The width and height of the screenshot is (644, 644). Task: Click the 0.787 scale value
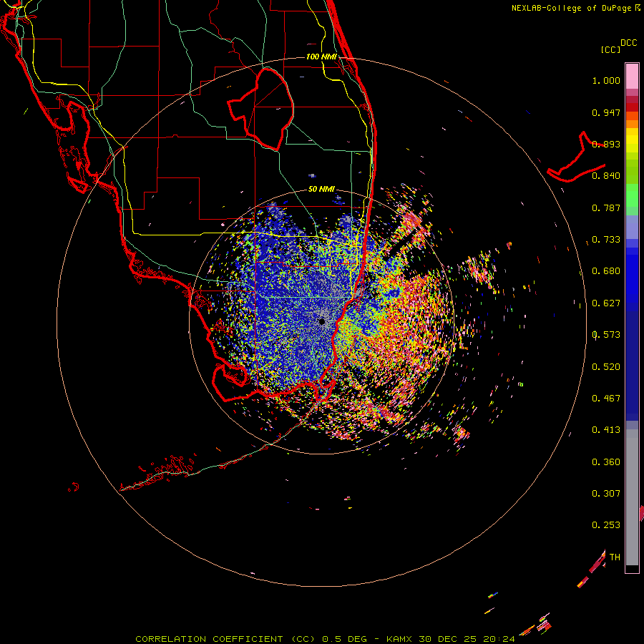click(606, 208)
